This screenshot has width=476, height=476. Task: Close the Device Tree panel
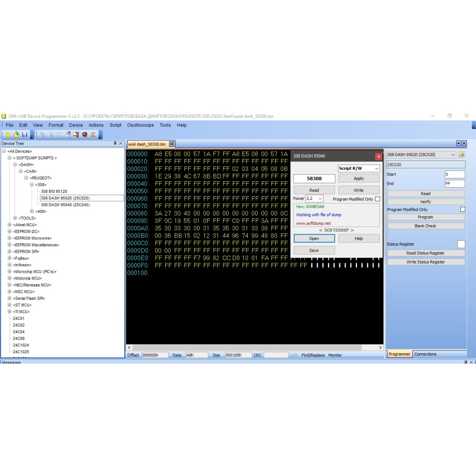pos(121,143)
